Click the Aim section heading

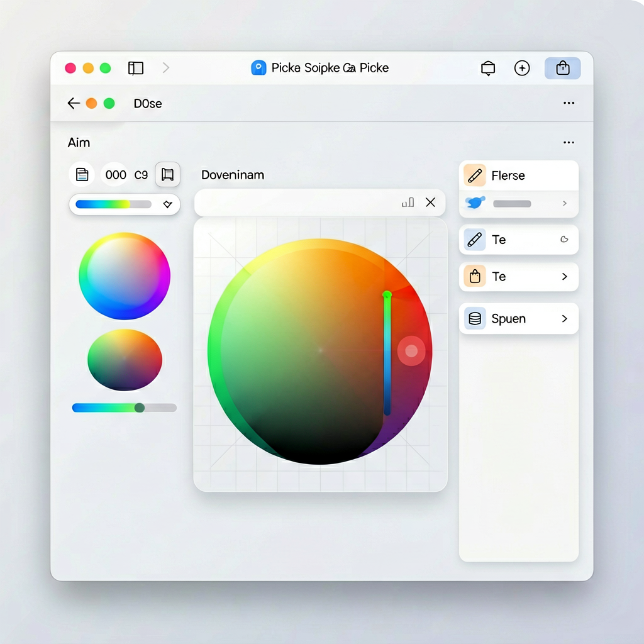(x=79, y=143)
